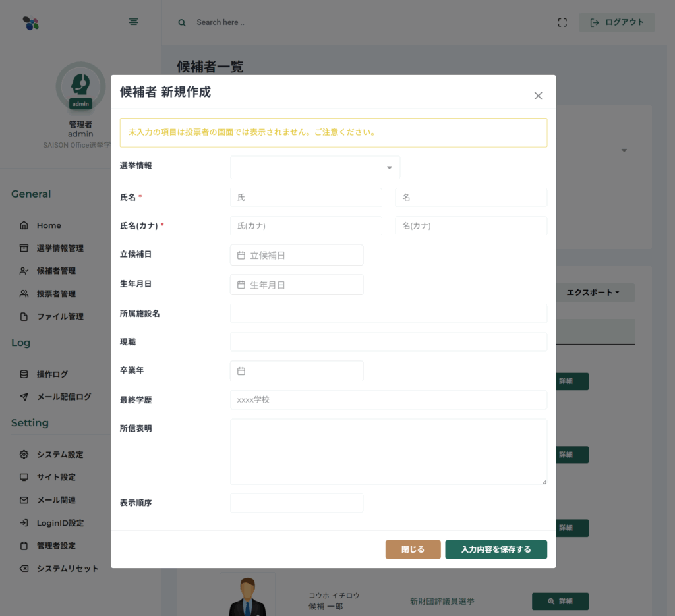Click the 新財団評議員選挙 text
675x616 pixels.
[442, 602]
